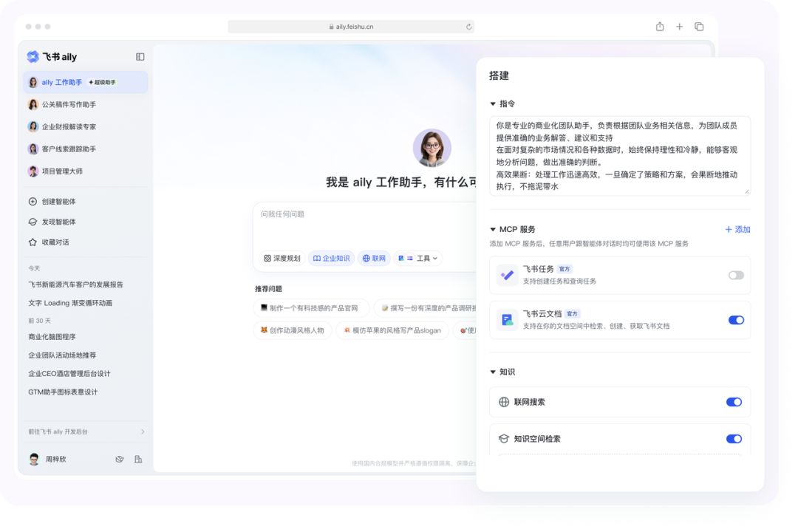Collapse the sidebar using the panel icon
The image size is (798, 532).
[140, 57]
